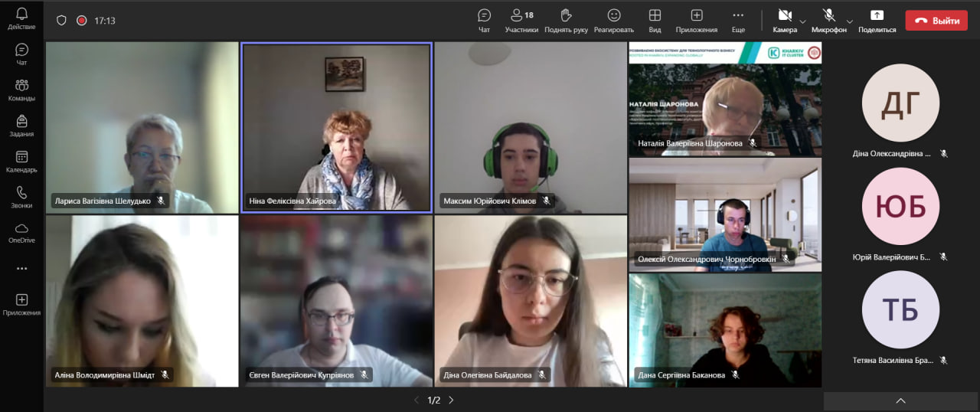Click the meeting timer 17:13
This screenshot has height=412, width=980.
tap(105, 21)
